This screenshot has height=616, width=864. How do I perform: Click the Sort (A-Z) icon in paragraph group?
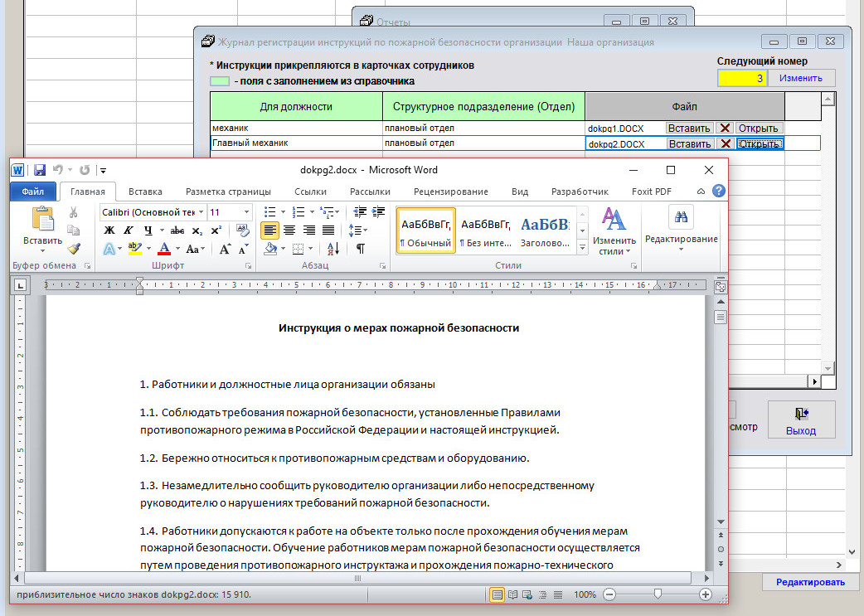(332, 249)
